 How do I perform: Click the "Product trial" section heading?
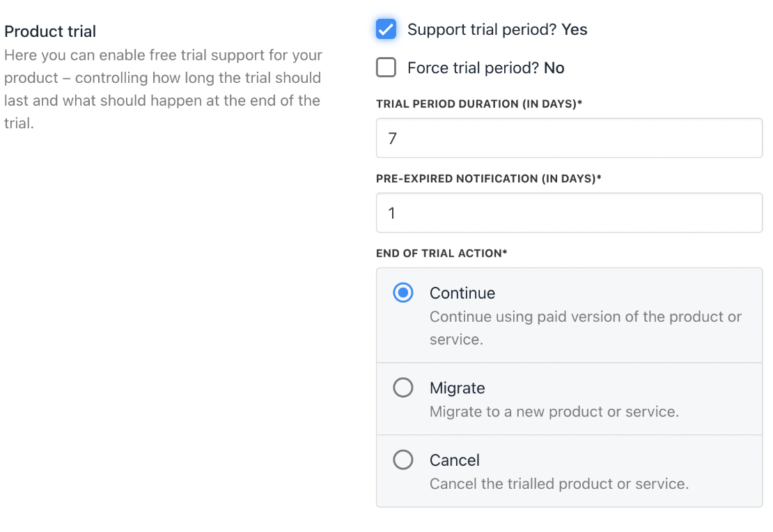pyautogui.click(x=50, y=31)
